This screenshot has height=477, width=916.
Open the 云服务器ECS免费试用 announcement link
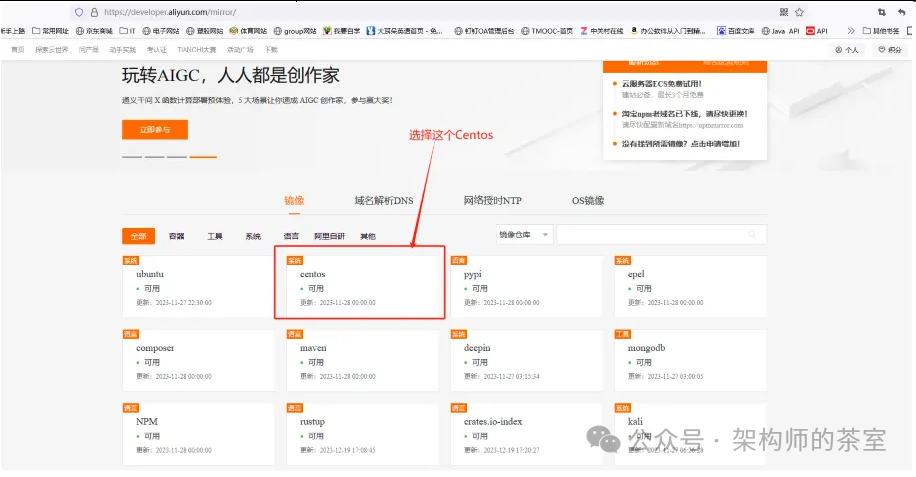(x=662, y=83)
